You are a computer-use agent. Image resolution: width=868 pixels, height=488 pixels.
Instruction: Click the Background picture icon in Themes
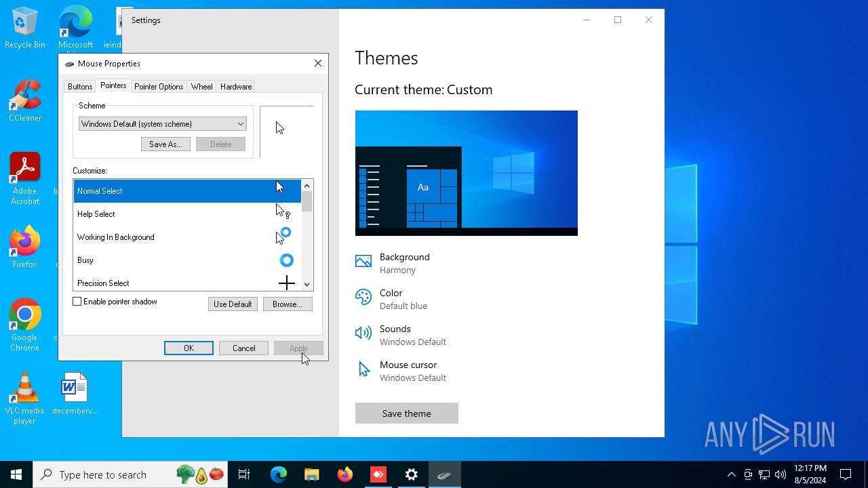tap(363, 261)
